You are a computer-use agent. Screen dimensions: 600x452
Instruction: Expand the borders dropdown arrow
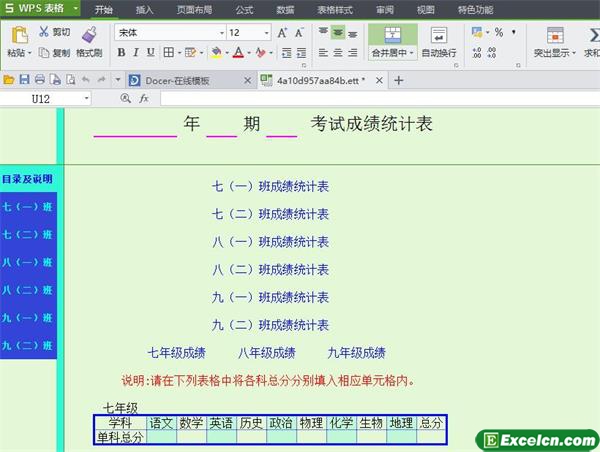coord(179,52)
